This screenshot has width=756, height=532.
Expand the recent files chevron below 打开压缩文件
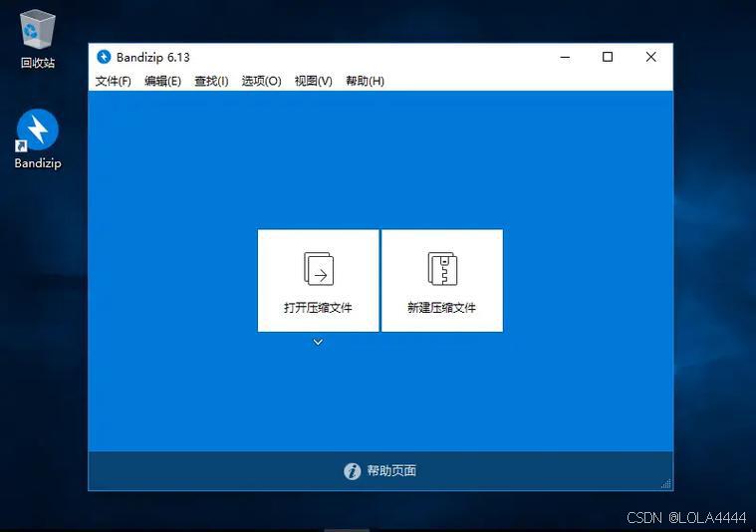point(318,342)
